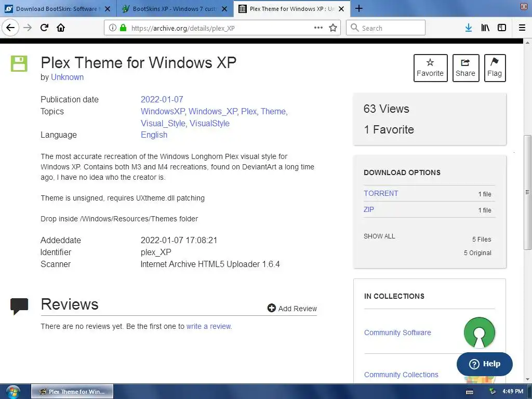This screenshot has height=399, width=532.
Task: Click the Community Software green logo
Action: tap(479, 332)
